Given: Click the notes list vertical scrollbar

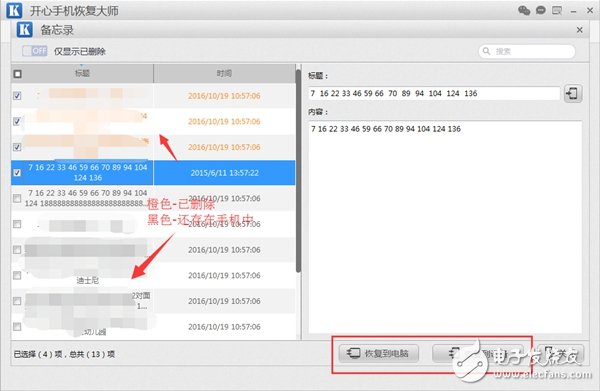Looking at the screenshot, I should click(298, 171).
